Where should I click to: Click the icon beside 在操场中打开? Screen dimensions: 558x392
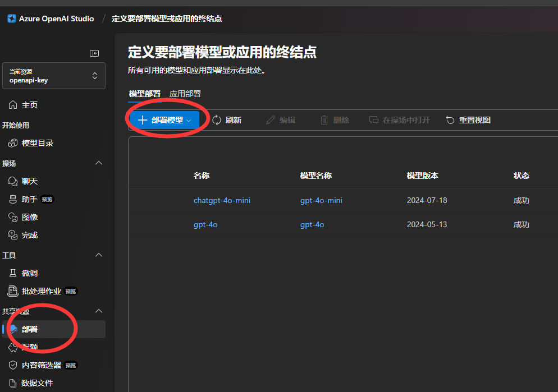374,120
